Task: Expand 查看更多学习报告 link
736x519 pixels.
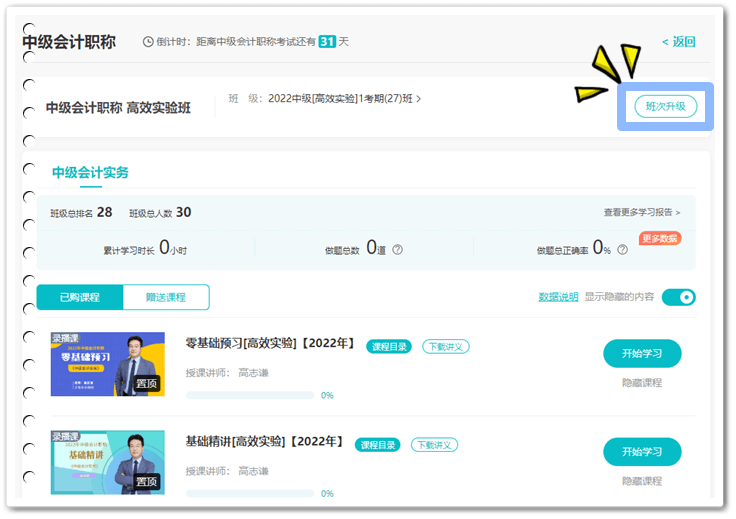Action: pos(641,213)
